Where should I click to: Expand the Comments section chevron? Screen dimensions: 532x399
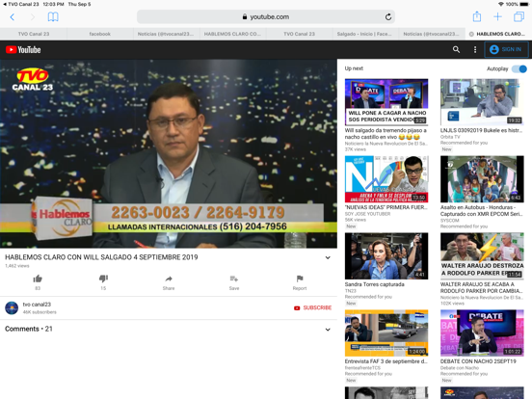328,330
